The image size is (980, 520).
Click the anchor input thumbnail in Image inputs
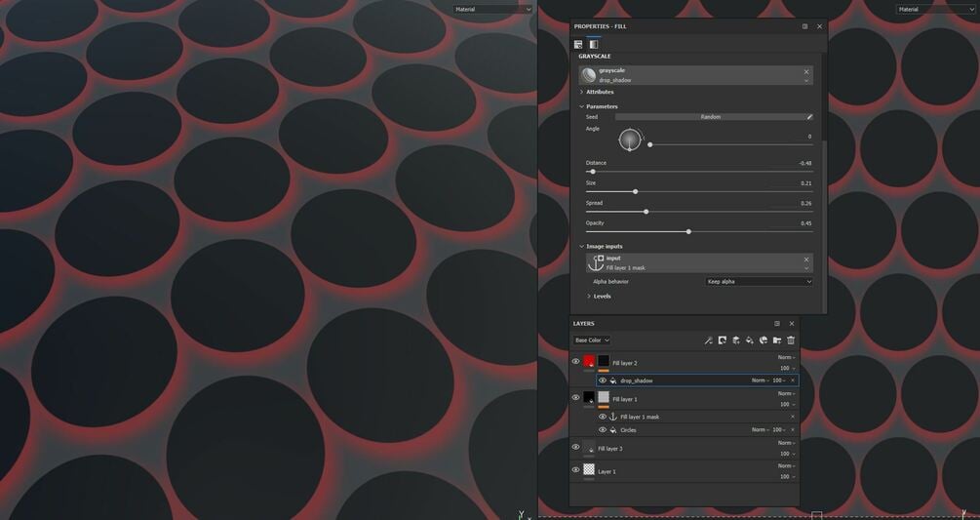tap(595, 263)
